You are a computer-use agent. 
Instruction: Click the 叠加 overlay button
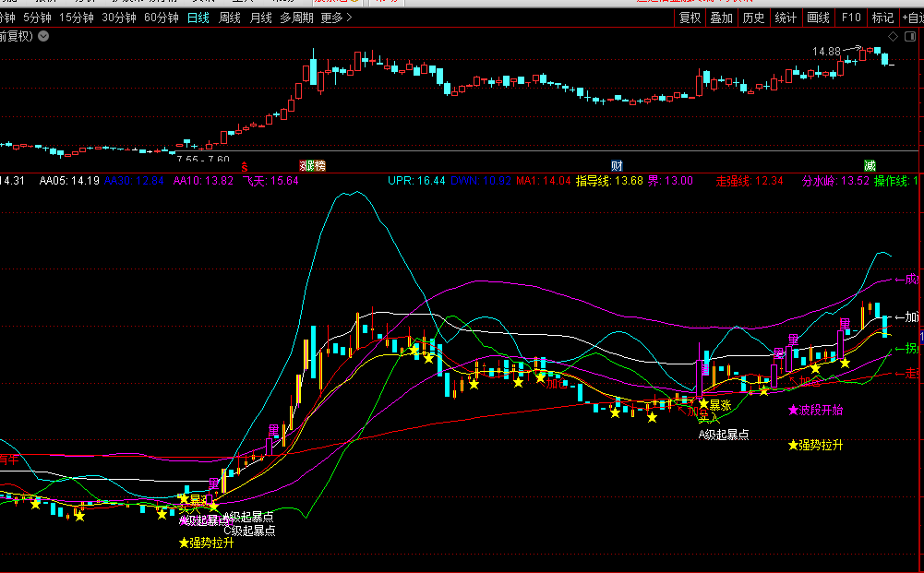pyautogui.click(x=722, y=18)
